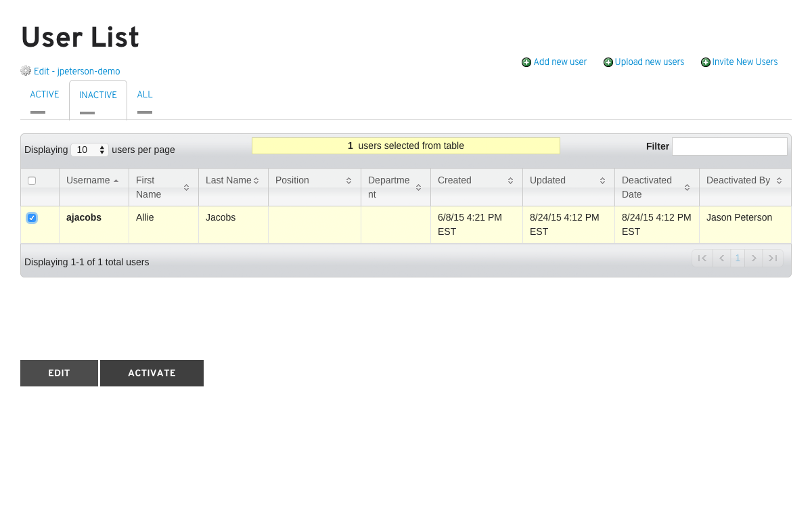Click the gear icon beside Edit jpeterson-demo
This screenshot has width=812, height=515.
coord(26,71)
